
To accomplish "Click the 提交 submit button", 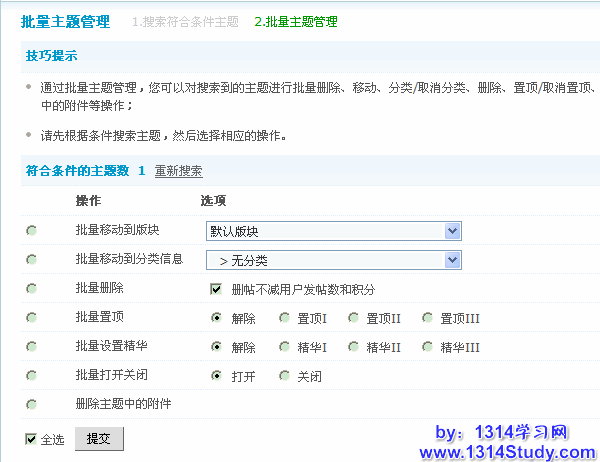I will point(99,438).
